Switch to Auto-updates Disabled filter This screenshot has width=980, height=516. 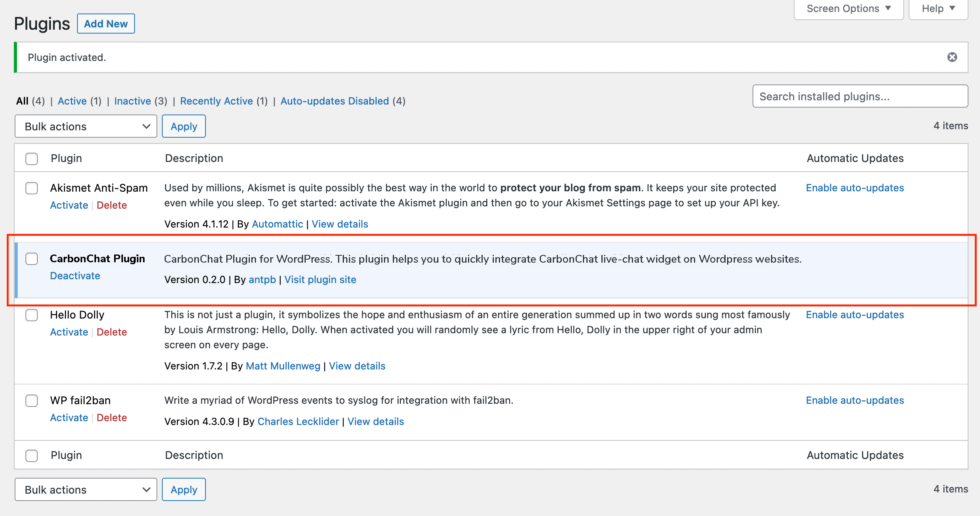tap(334, 101)
